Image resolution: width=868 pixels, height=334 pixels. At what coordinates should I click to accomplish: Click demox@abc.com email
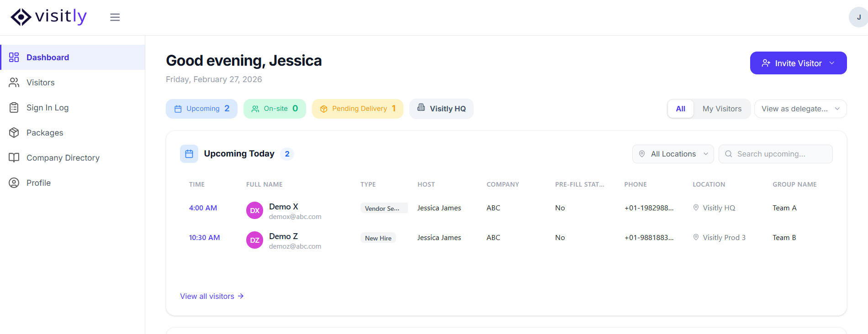[295, 217]
